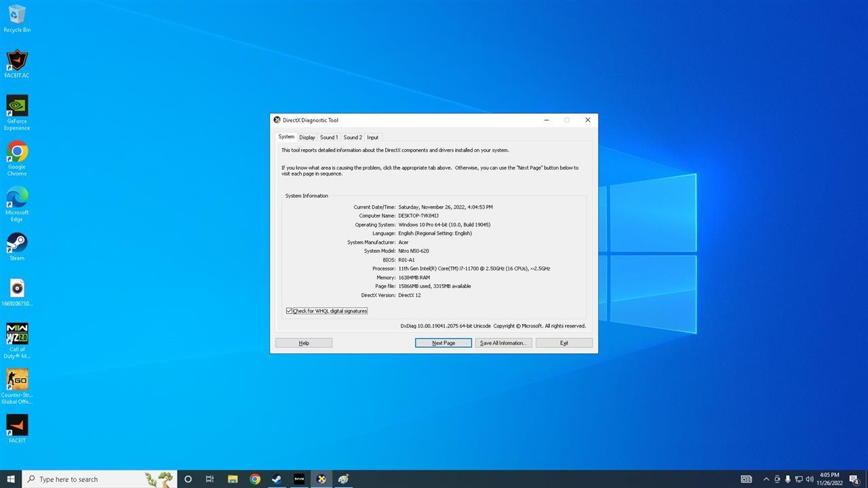
Task: Click the Help button in DxDiag
Action: tap(304, 343)
